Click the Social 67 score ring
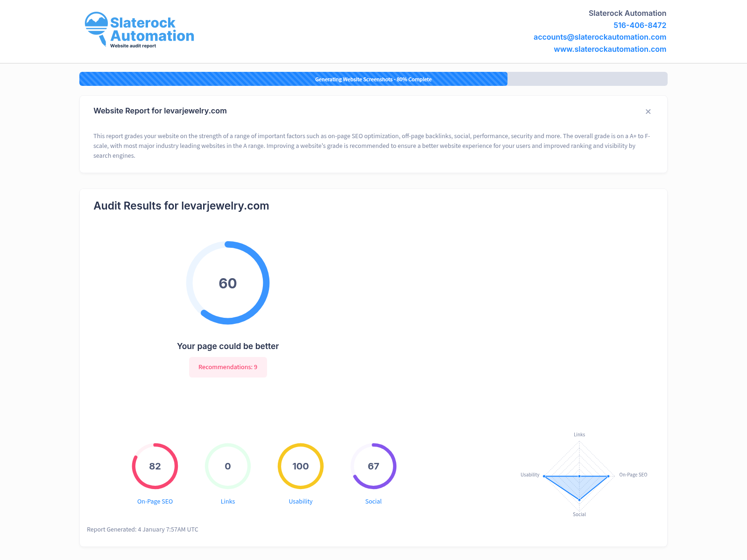 tap(373, 466)
